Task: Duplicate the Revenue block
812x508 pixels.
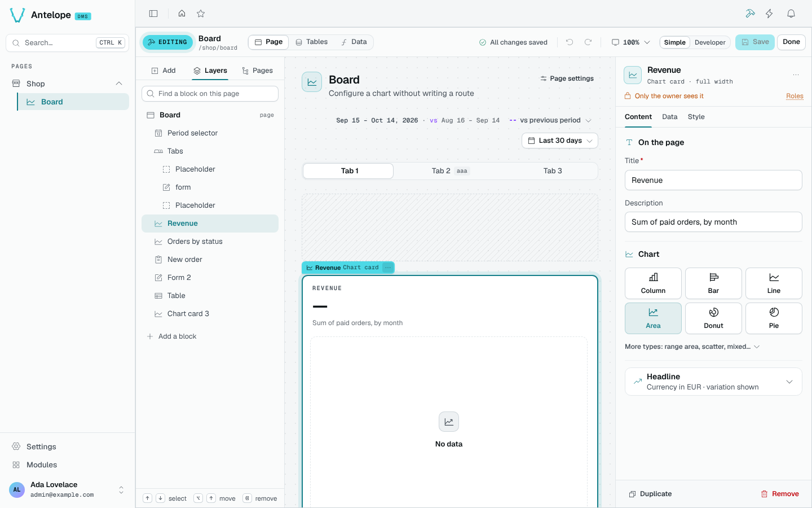Action: click(x=650, y=494)
